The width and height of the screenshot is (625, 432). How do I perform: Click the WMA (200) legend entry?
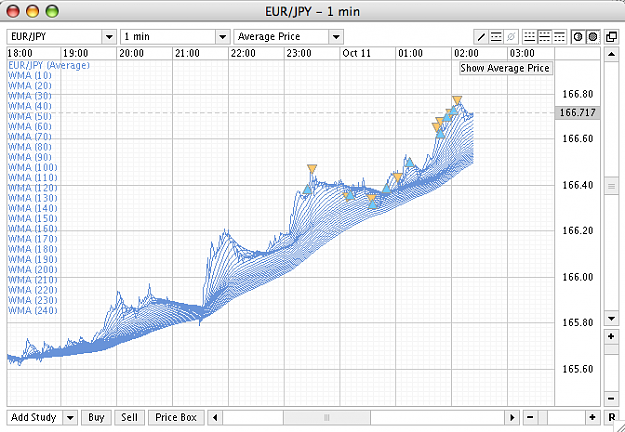click(x=33, y=270)
